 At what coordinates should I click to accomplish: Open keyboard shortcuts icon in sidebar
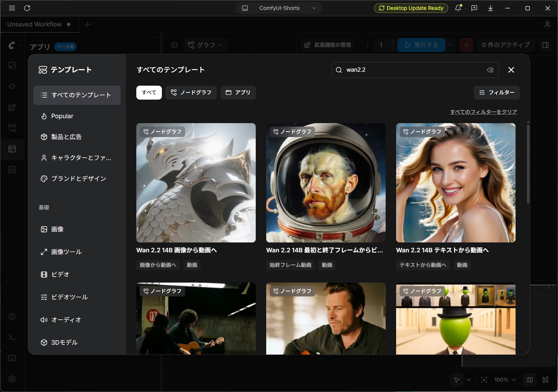point(12,358)
